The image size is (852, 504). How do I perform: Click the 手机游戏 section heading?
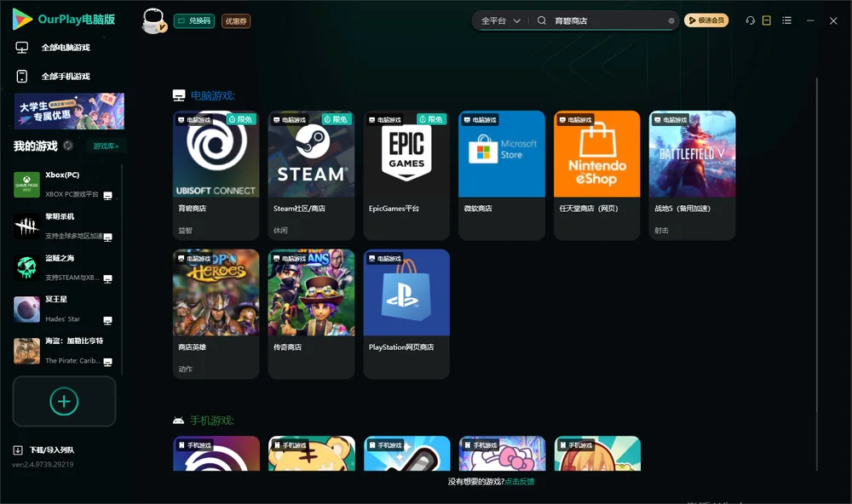click(x=212, y=421)
